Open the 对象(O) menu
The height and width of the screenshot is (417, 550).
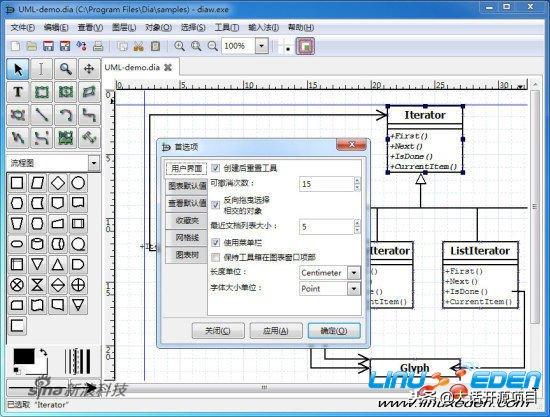159,27
